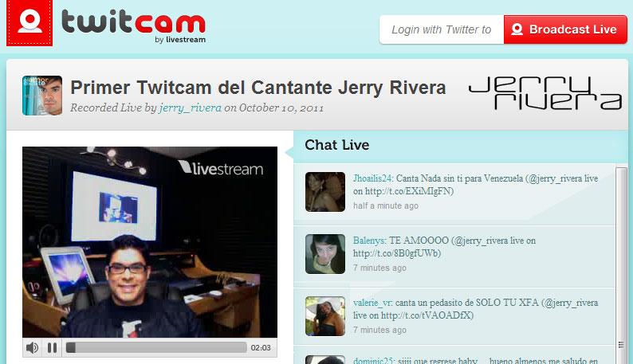Click the 'Login with Twitter to' field
Viewport: 633px width, 364px height.
(x=441, y=29)
